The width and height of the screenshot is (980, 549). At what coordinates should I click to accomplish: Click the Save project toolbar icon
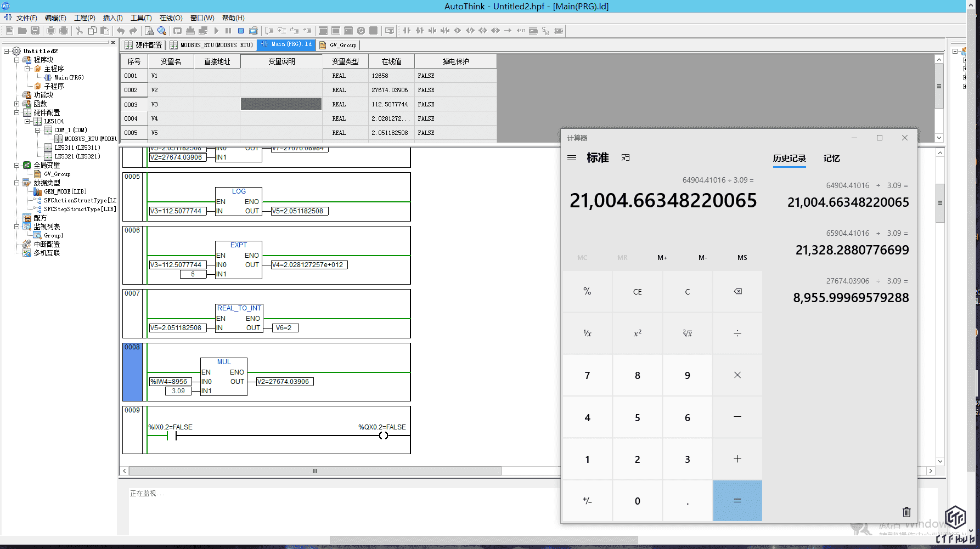coord(35,31)
